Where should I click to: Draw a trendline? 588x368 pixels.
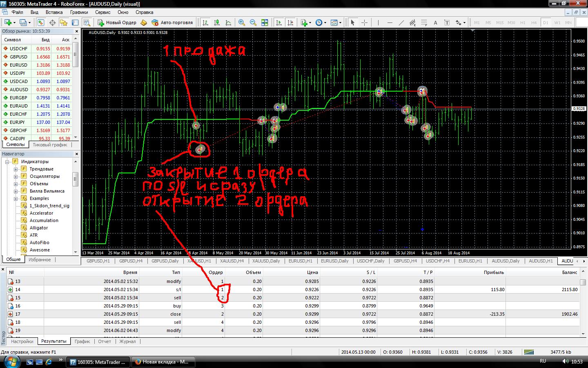tap(401, 22)
